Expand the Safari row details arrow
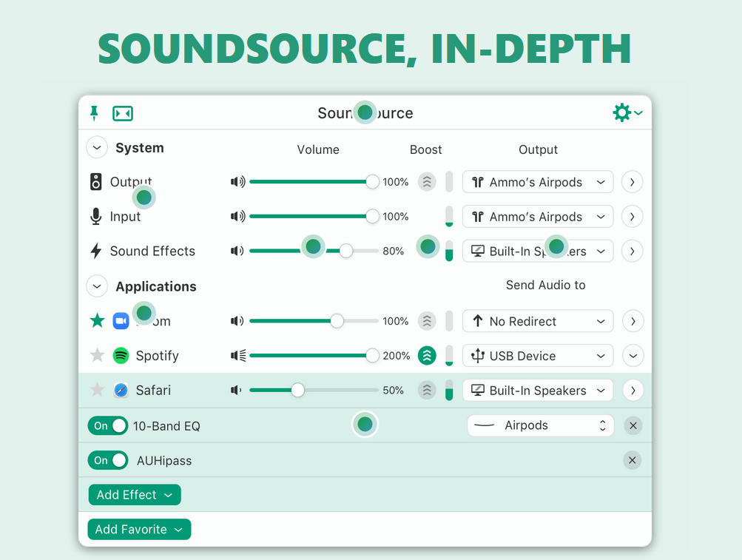Screen dimensions: 742x560 [633, 390]
